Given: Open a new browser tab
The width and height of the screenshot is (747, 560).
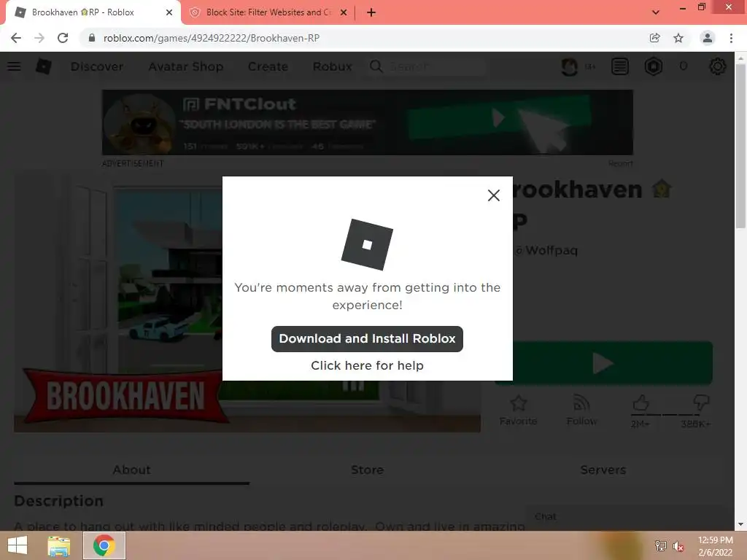Looking at the screenshot, I should point(371,12).
